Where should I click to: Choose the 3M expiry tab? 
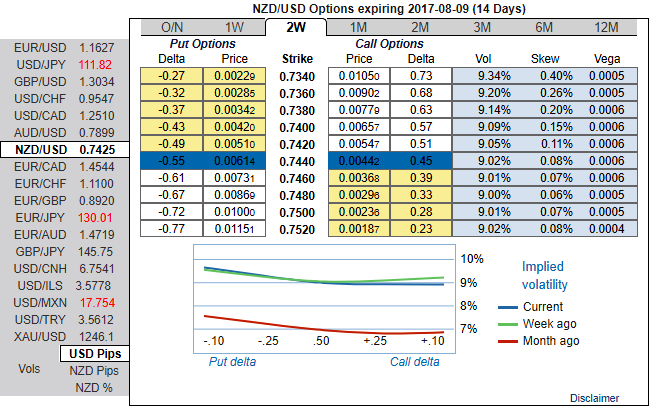coord(481,27)
